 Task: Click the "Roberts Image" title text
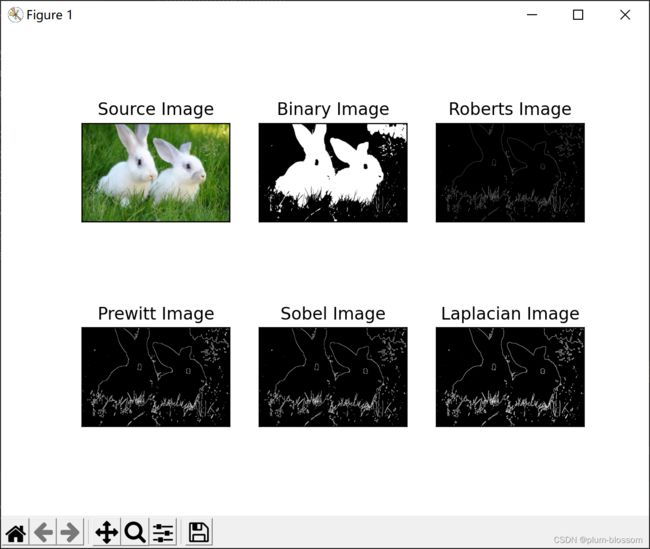pos(510,109)
